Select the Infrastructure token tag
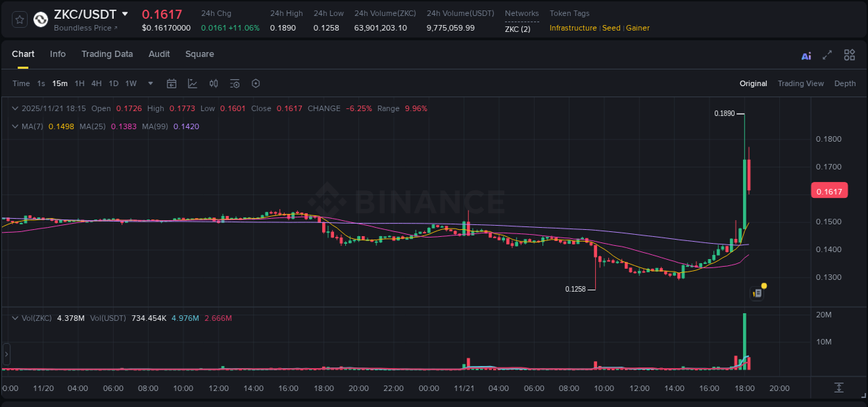 coord(572,28)
